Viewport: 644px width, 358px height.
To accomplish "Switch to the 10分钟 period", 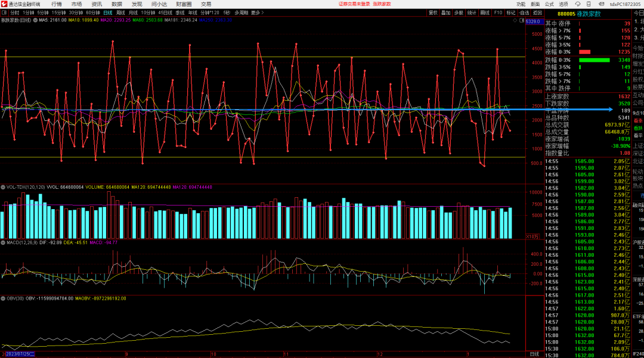I will [148, 13].
